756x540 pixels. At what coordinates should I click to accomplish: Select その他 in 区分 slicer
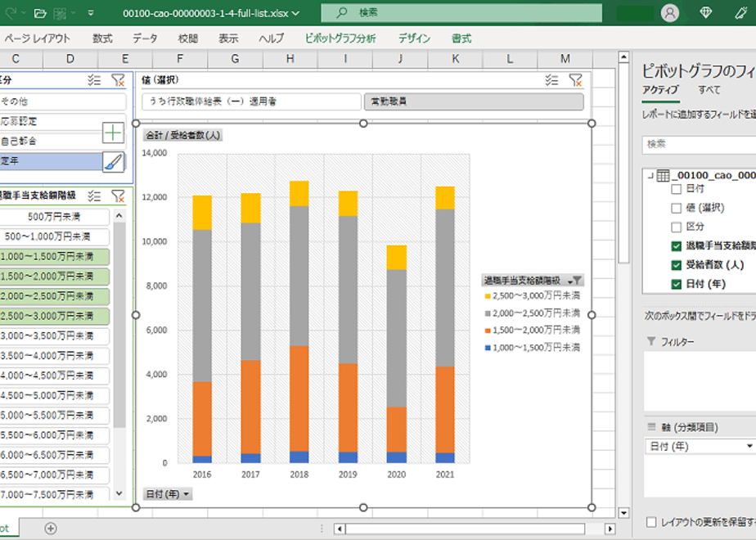(61, 101)
